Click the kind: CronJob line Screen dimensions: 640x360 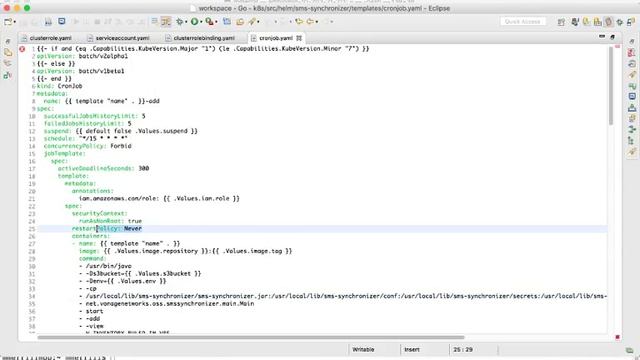click(60, 86)
